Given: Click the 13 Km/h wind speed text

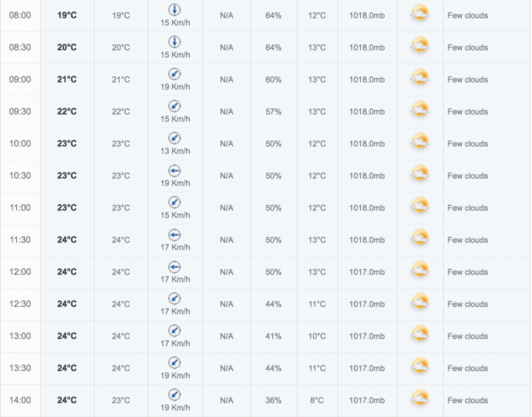Looking at the screenshot, I should 175,151.
